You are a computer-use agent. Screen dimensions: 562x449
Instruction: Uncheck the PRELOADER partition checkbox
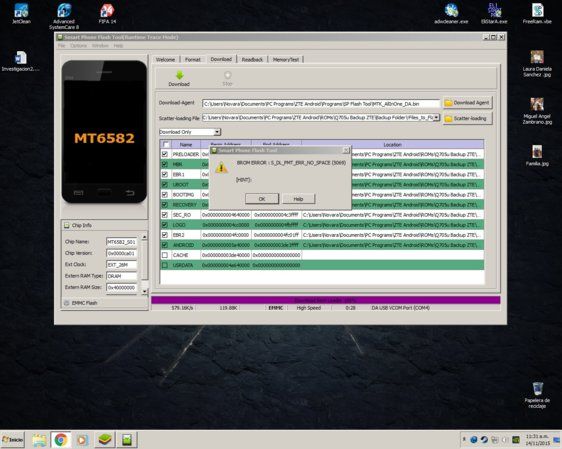[165, 154]
